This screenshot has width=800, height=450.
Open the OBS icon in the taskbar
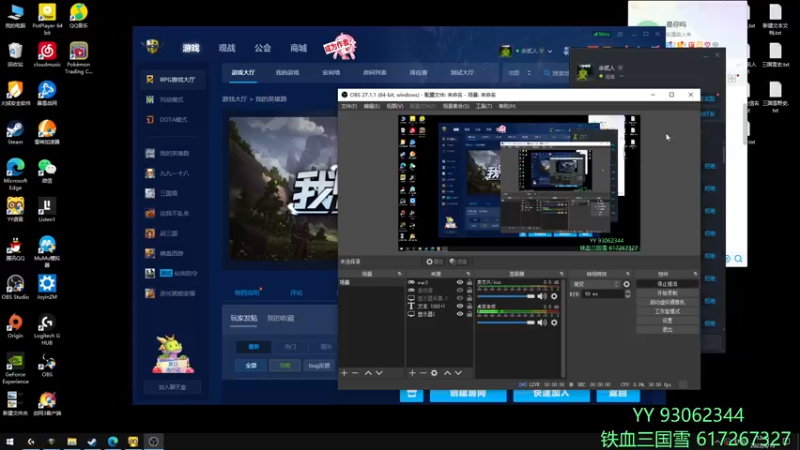(x=154, y=442)
